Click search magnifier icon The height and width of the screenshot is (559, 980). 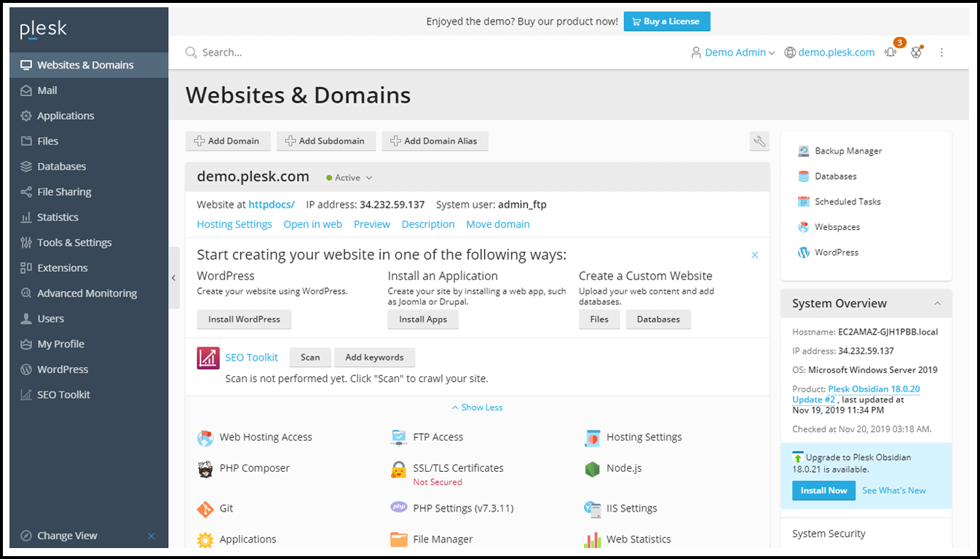point(191,52)
